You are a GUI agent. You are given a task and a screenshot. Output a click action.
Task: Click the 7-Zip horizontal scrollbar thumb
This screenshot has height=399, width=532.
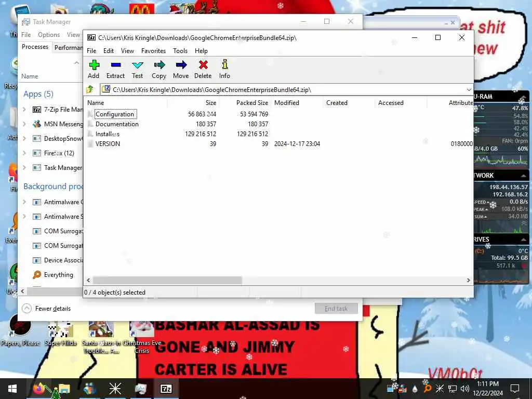[x=167, y=280]
